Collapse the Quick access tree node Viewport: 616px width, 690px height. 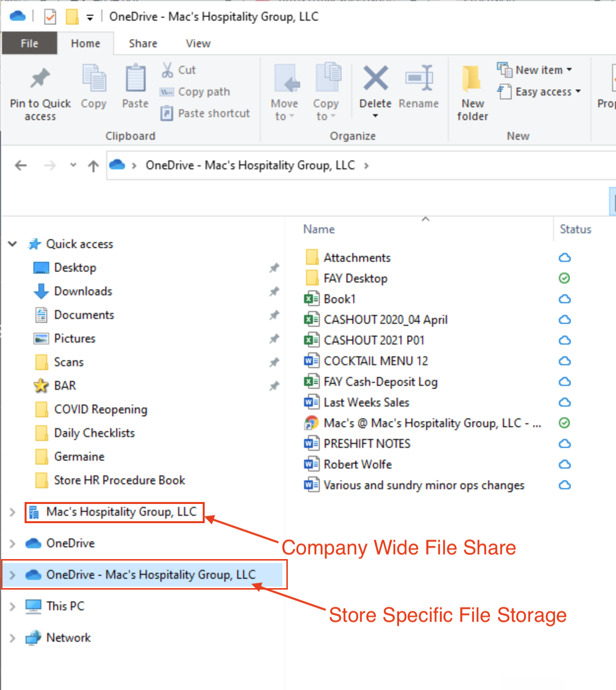(x=13, y=244)
